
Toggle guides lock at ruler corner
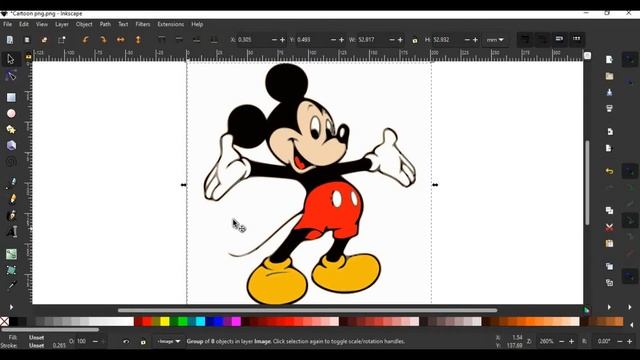pyautogui.click(x=28, y=57)
